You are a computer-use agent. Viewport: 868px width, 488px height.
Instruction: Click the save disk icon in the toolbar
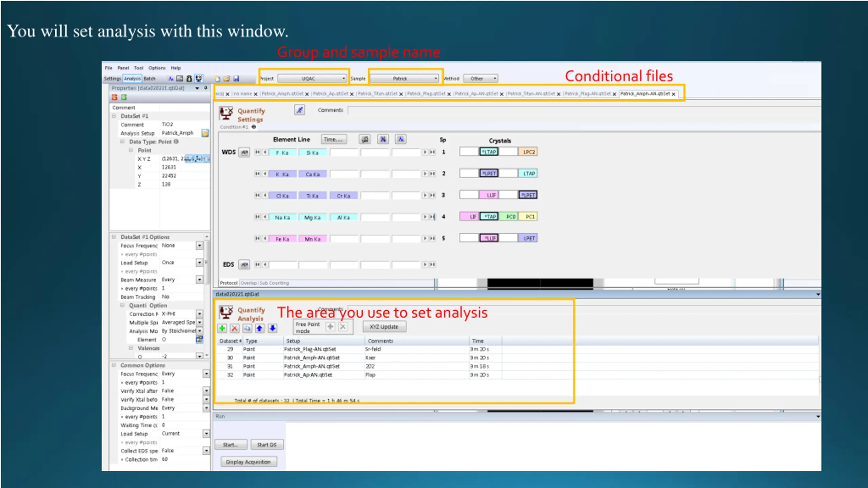[236, 79]
